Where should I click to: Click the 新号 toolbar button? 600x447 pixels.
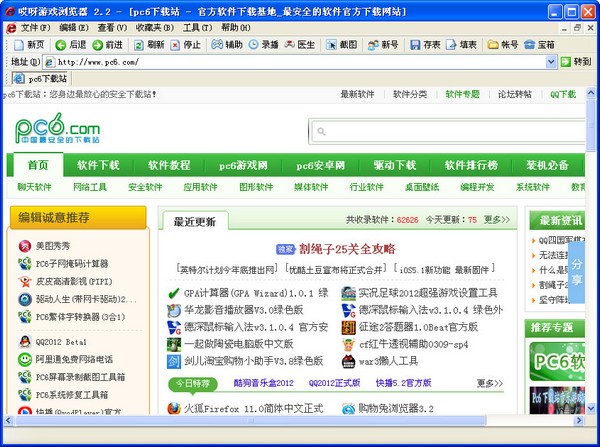point(383,45)
